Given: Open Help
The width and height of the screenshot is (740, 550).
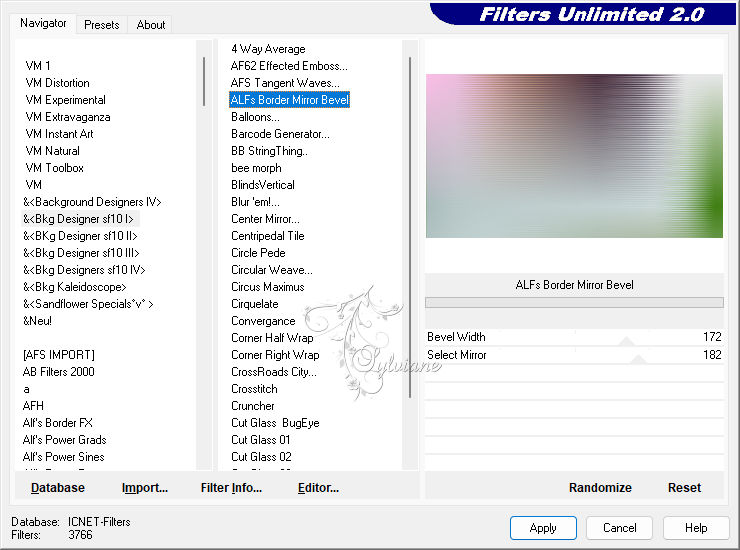Looking at the screenshot, I should pyautogui.click(x=696, y=528).
